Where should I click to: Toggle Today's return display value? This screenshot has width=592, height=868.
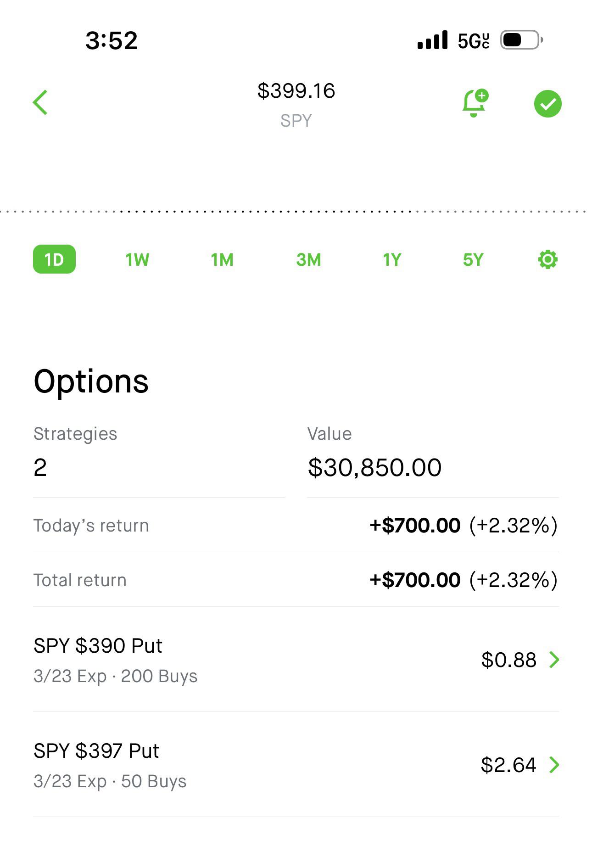click(463, 526)
